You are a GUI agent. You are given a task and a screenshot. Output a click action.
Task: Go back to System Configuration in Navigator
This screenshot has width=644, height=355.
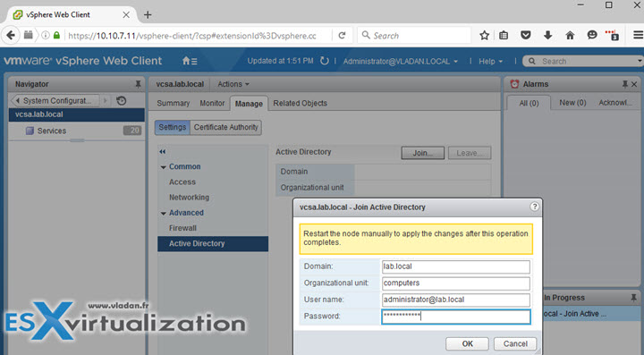55,100
